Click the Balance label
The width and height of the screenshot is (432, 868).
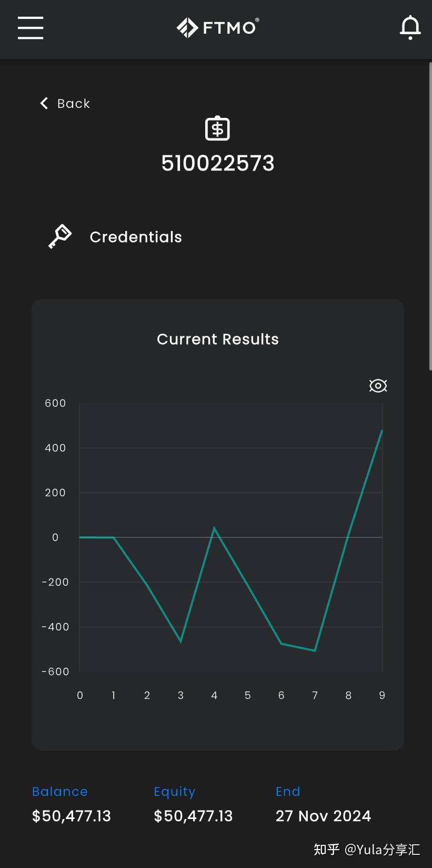[x=59, y=792]
